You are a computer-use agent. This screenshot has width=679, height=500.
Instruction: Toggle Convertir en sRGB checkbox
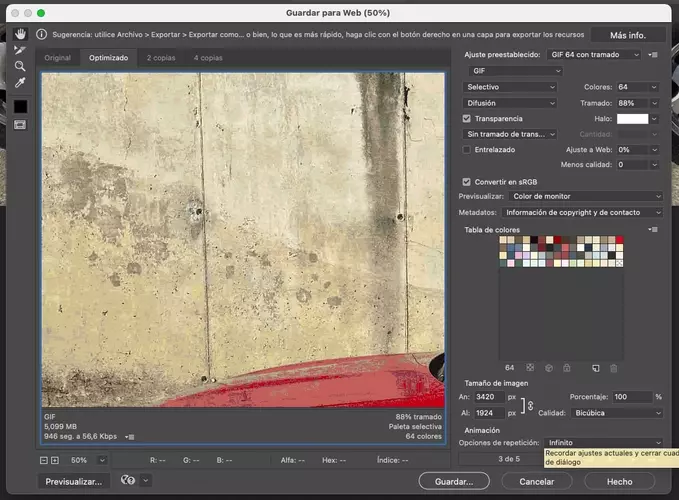point(466,182)
